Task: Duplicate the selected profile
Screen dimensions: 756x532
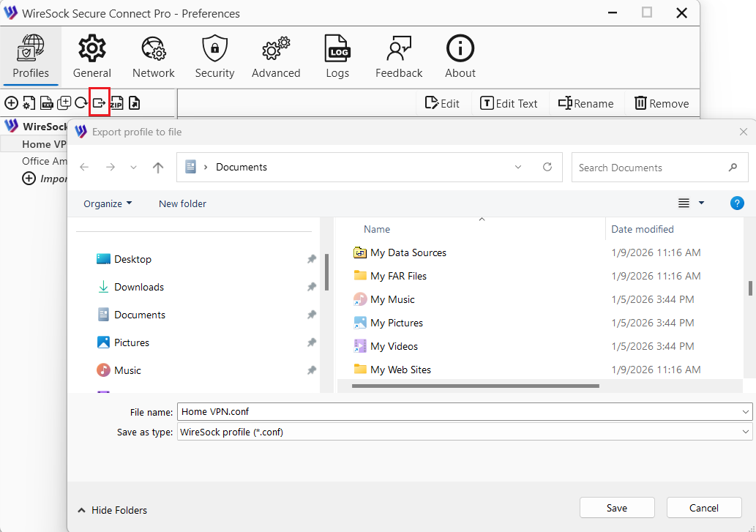Action: (x=64, y=102)
